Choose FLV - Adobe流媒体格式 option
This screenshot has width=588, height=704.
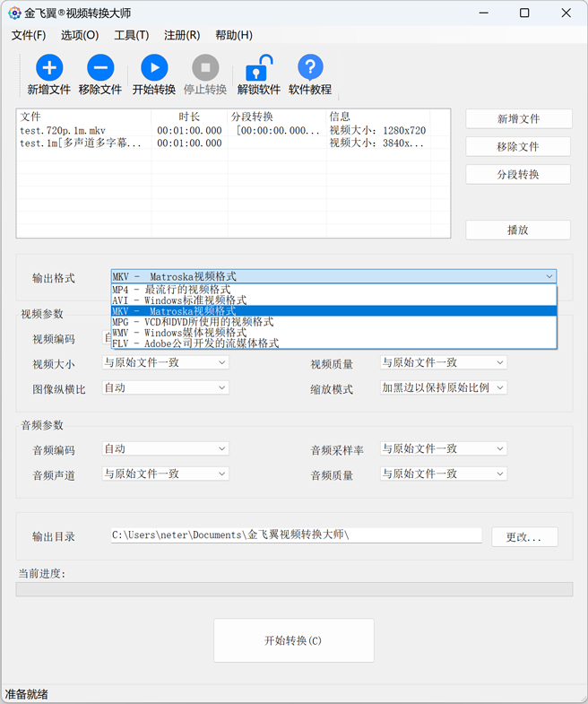(x=334, y=343)
